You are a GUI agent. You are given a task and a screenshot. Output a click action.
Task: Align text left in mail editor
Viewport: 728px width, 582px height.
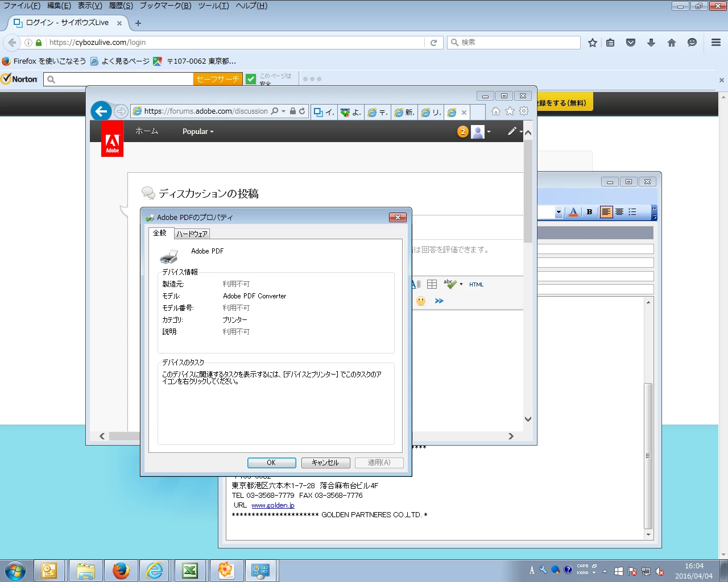(606, 212)
